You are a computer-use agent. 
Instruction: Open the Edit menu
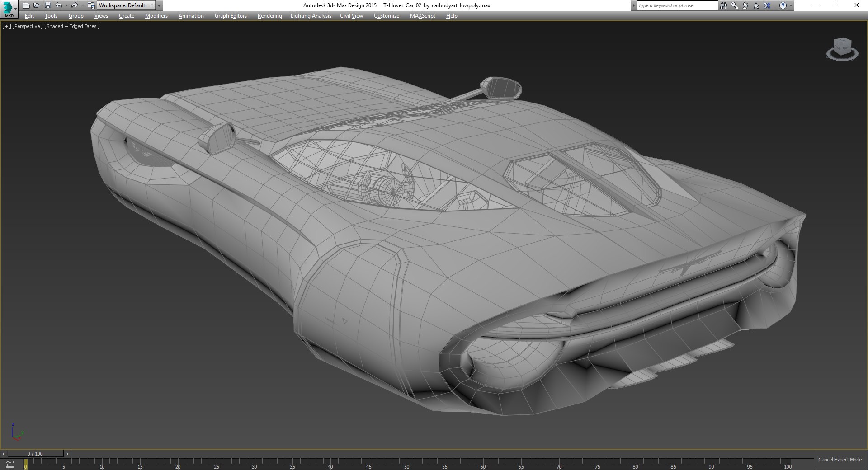tap(29, 16)
